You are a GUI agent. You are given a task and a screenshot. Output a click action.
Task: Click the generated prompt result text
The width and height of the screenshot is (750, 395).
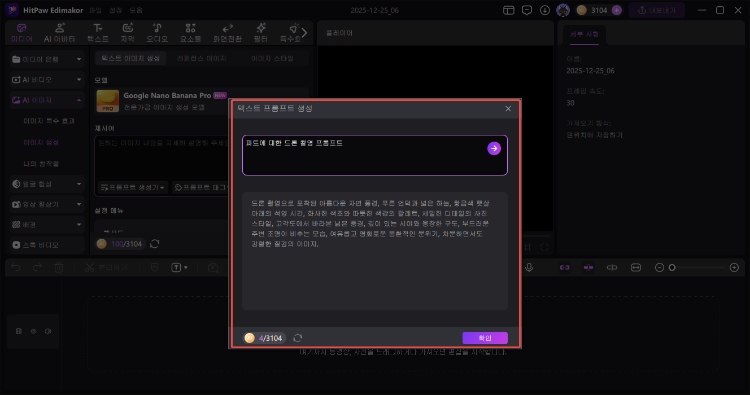[x=371, y=223]
